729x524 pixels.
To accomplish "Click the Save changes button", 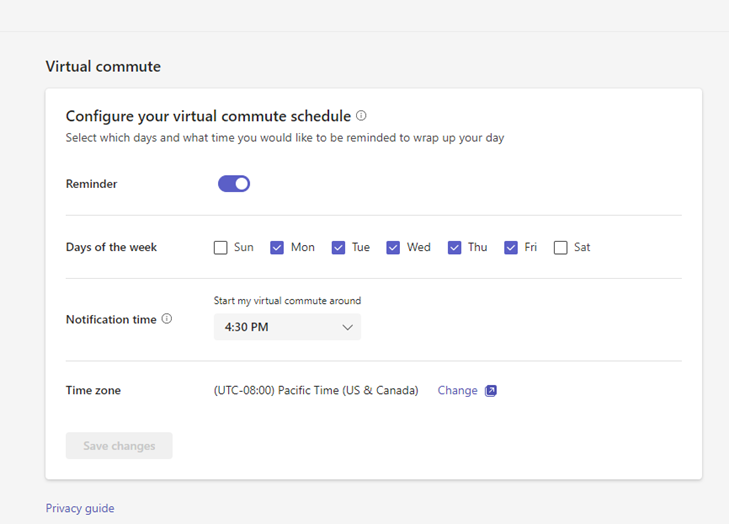I will click(119, 445).
